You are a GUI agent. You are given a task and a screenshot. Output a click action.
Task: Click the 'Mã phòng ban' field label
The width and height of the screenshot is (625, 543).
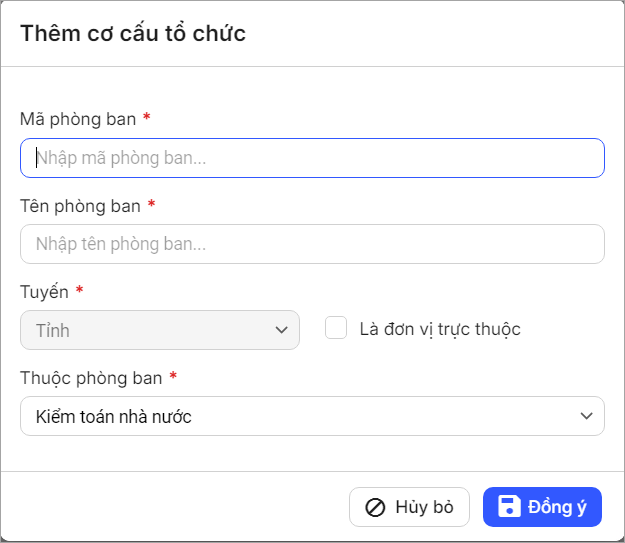click(78, 119)
